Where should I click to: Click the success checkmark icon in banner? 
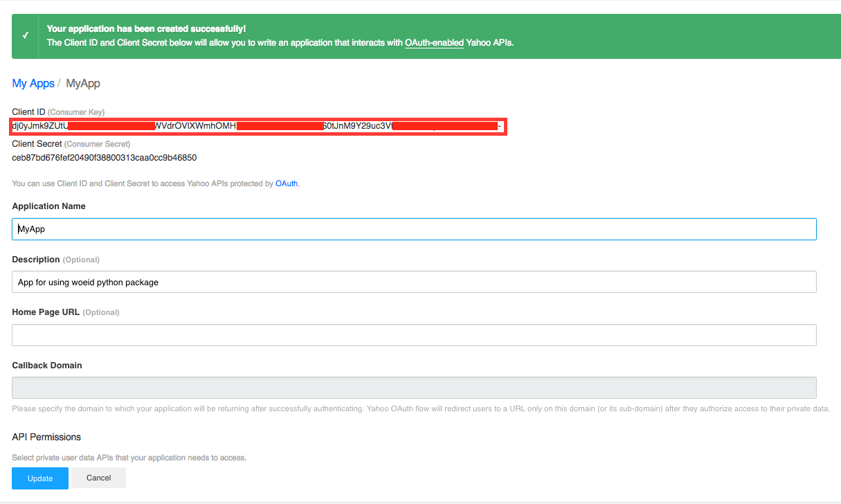(26, 36)
